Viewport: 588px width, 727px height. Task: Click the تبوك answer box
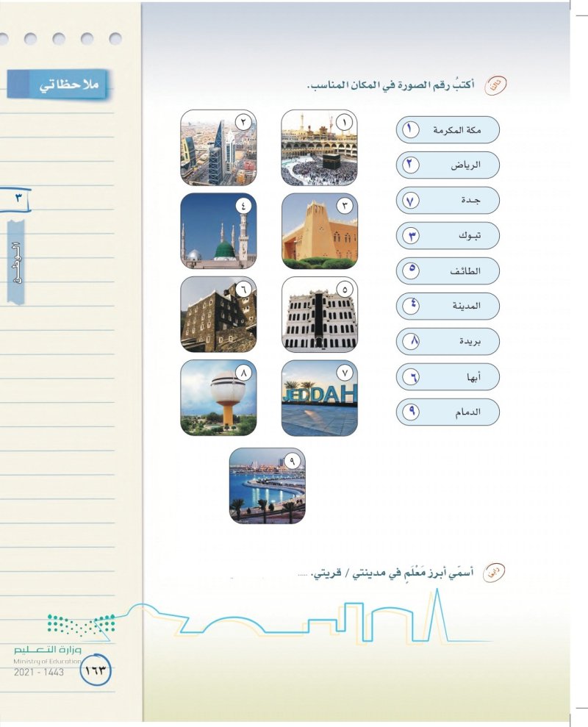pos(448,235)
